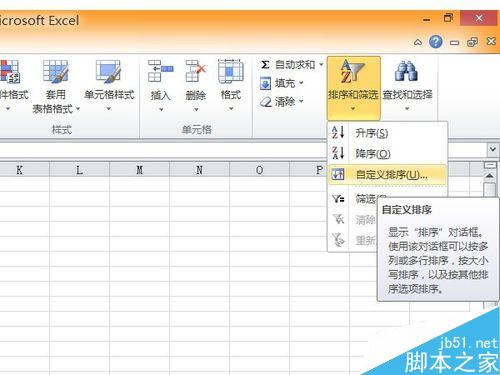Restore the workbook window icon
The height and width of the screenshot is (375, 500).
point(472,42)
